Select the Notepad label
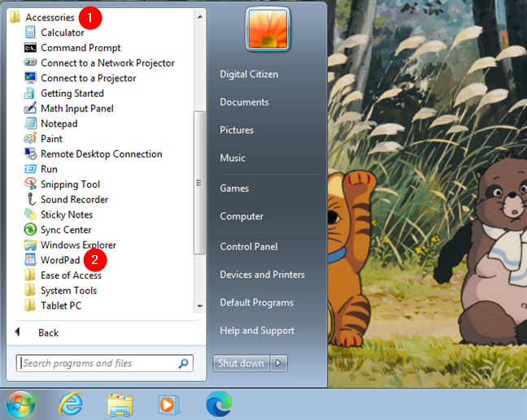Viewport: 527px width, 420px height. click(59, 123)
